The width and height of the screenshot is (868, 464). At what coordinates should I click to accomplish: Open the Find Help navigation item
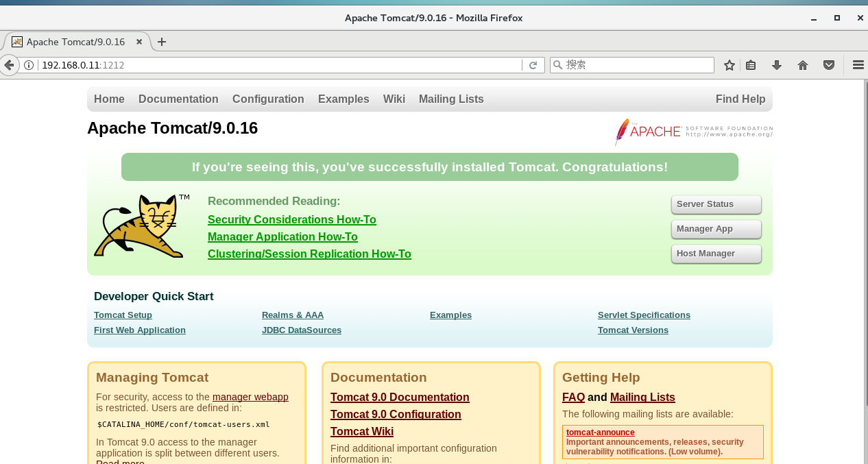tap(740, 99)
